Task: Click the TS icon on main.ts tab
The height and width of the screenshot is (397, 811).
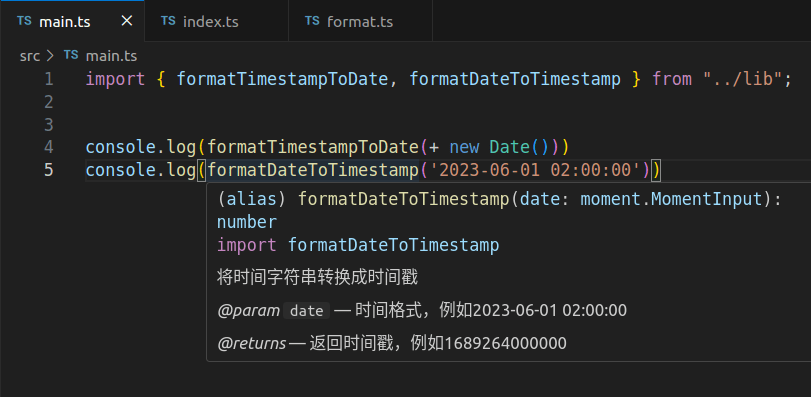Action: [x=24, y=21]
